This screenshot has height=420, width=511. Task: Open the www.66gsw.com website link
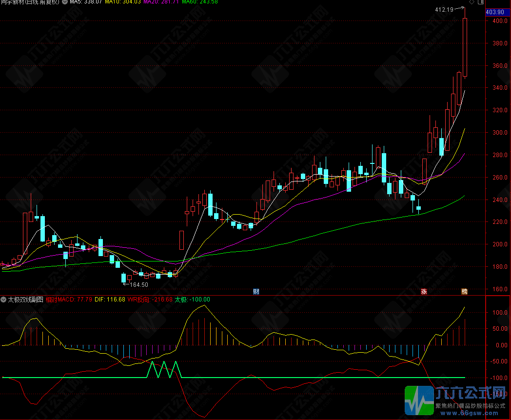point(470,413)
